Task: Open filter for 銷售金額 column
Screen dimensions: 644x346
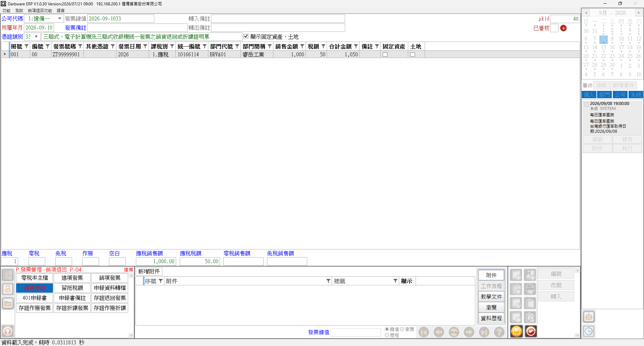Action: click(x=302, y=46)
